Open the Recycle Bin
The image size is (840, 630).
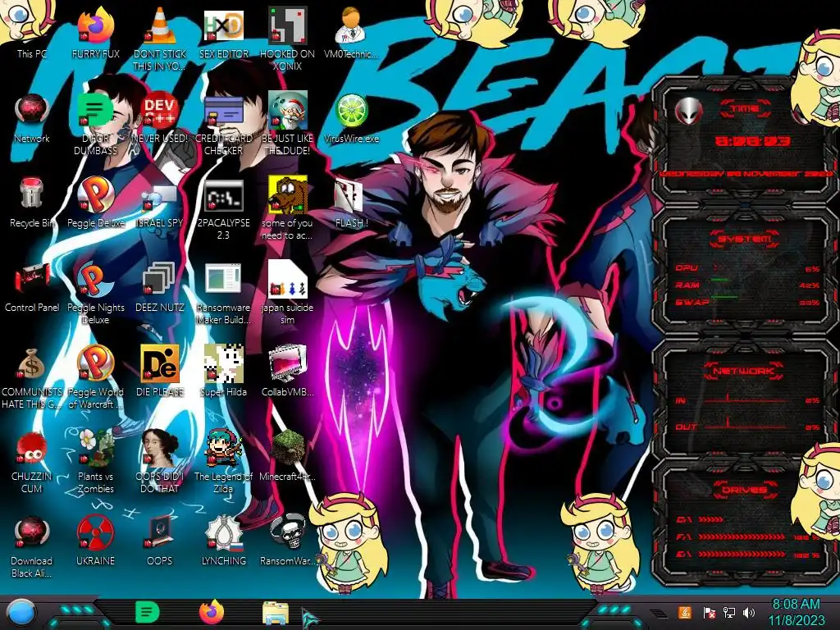point(32,202)
